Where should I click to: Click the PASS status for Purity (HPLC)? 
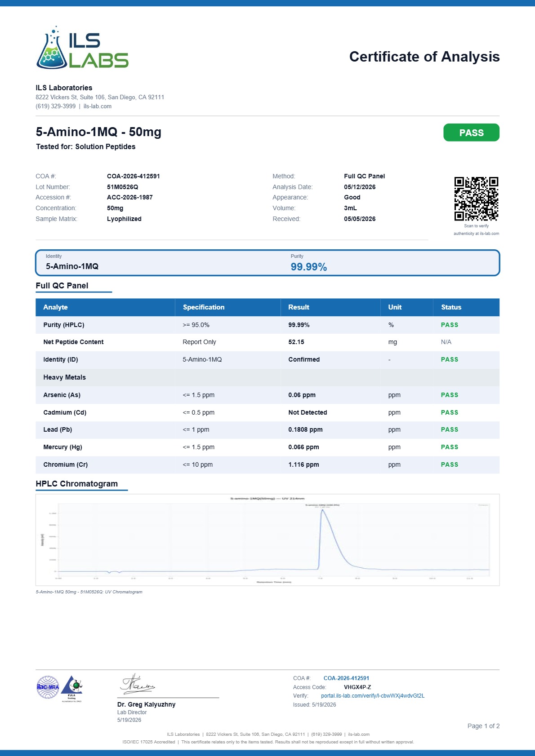[x=450, y=325]
